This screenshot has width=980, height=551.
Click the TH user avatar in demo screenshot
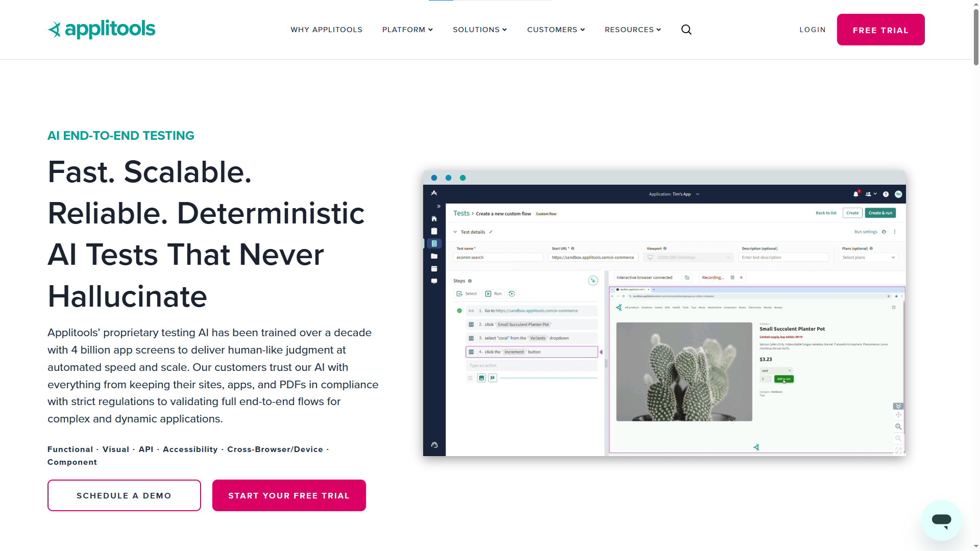(x=898, y=194)
